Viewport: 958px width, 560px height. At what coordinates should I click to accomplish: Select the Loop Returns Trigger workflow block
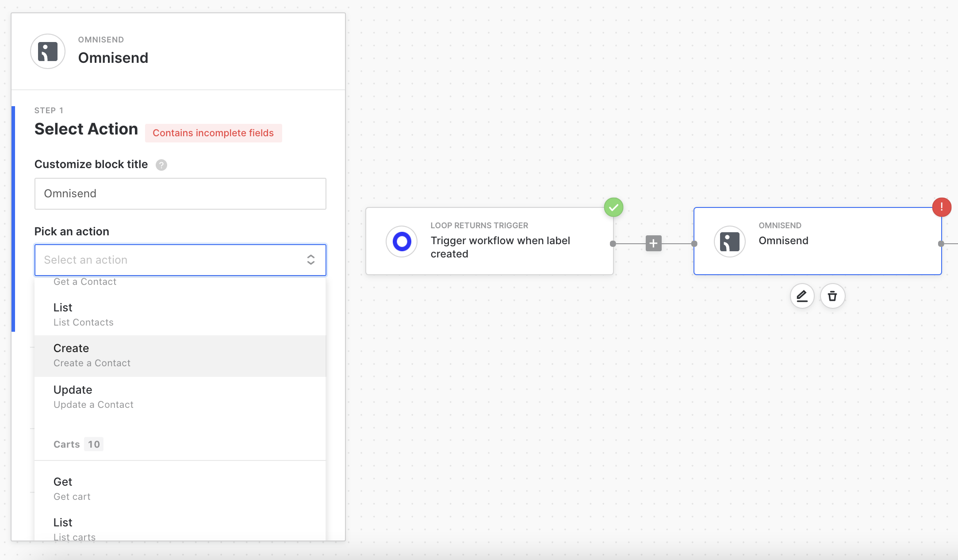click(490, 241)
